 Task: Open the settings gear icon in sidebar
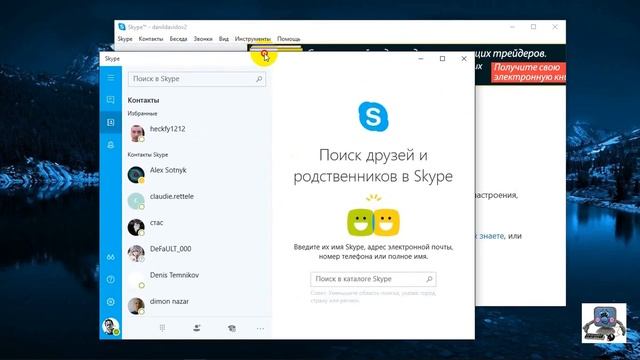(x=111, y=302)
